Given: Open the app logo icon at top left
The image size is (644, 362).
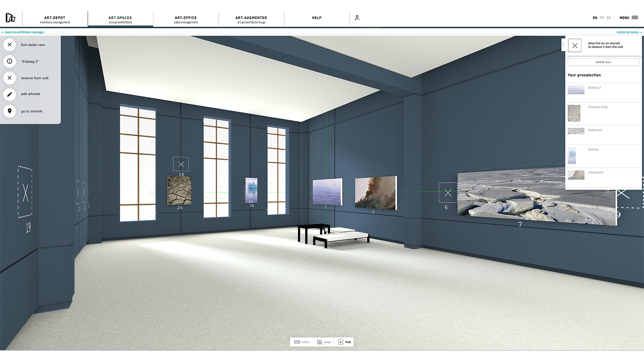Looking at the screenshot, I should pos(10,18).
